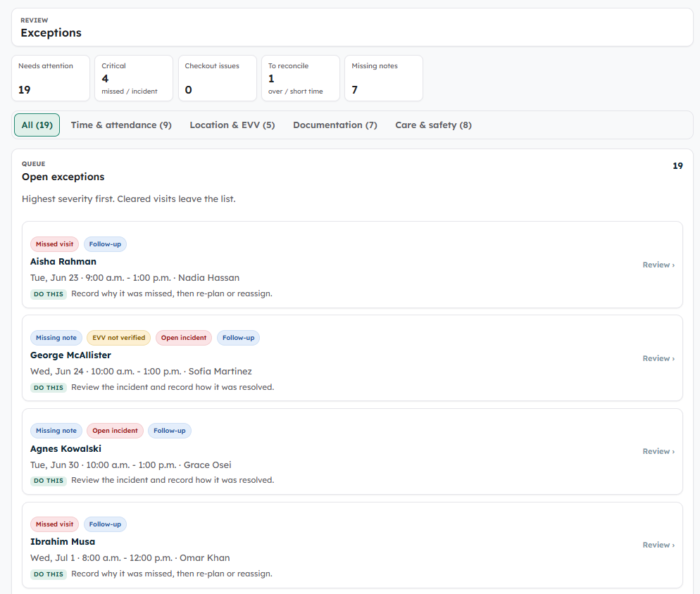
Task: Show the Documentation (7) tab
Action: point(335,125)
